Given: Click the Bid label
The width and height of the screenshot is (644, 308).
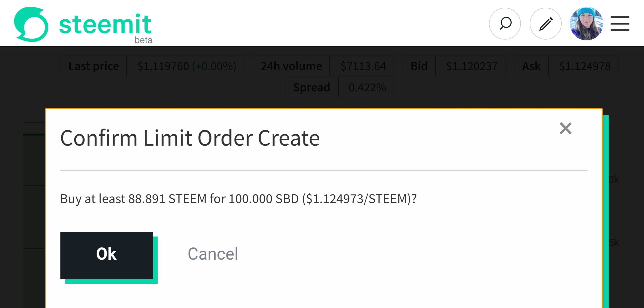Looking at the screenshot, I should point(419,66).
